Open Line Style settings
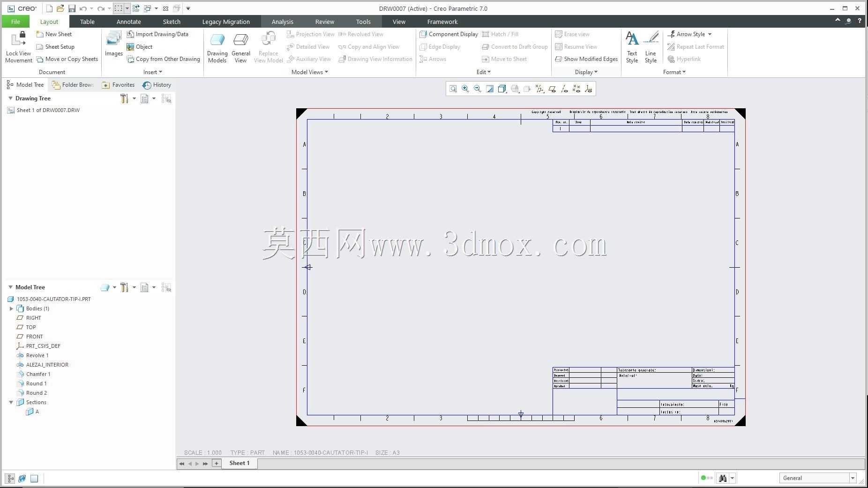The height and width of the screenshot is (488, 868). [651, 47]
